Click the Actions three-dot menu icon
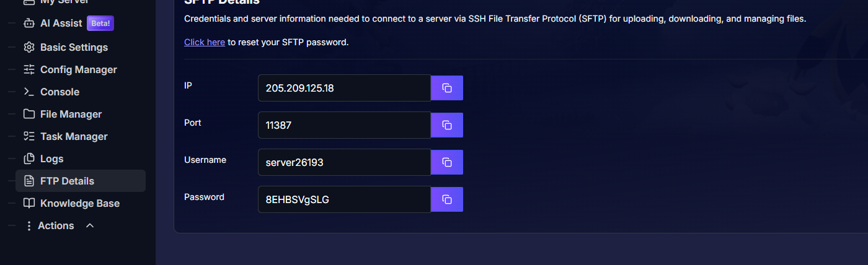This screenshot has height=265, width=868. tap(29, 225)
